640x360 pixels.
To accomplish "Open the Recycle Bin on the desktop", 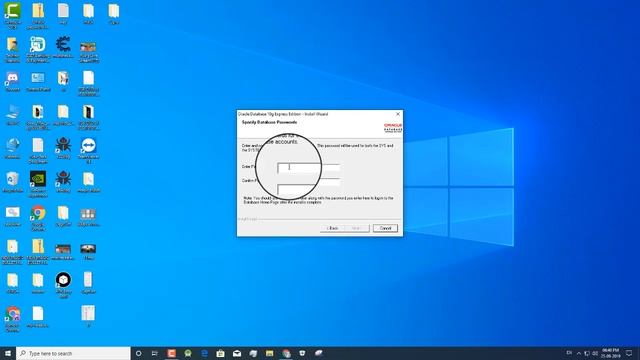I will (x=13, y=182).
